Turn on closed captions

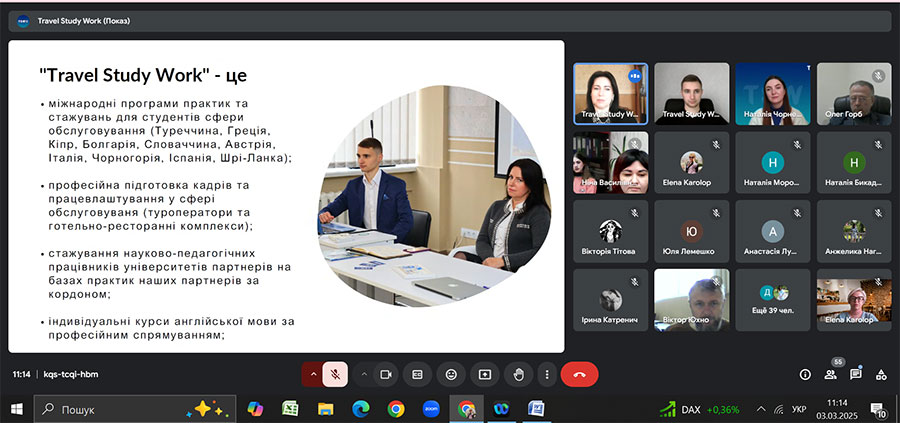point(418,374)
